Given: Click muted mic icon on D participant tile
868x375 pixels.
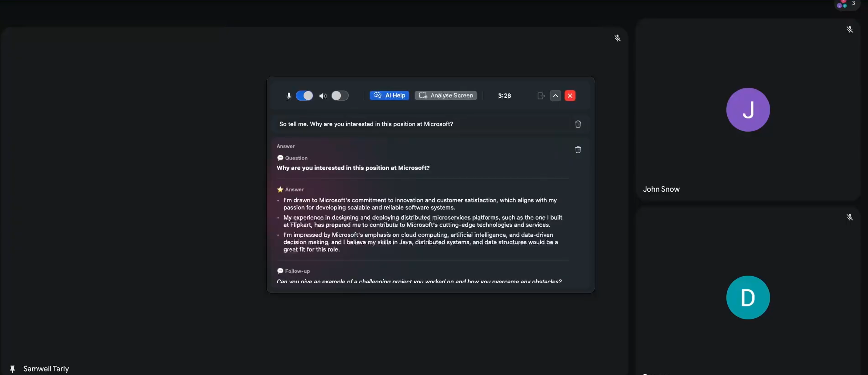Looking at the screenshot, I should 849,217.
